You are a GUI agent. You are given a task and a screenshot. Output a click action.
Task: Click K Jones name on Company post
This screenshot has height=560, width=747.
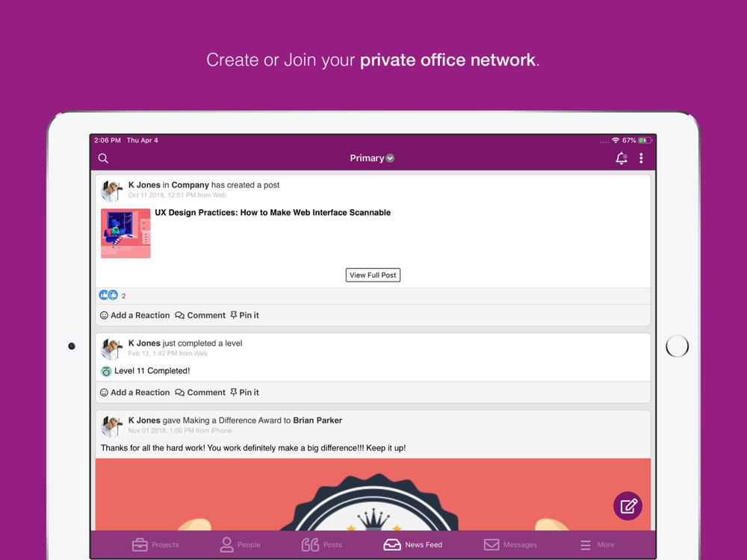click(144, 185)
